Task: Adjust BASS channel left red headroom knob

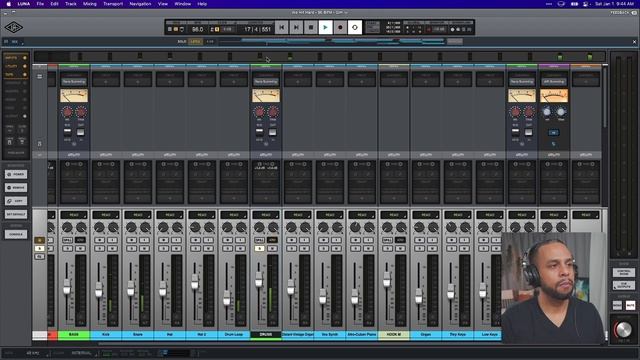Action: tap(67, 112)
